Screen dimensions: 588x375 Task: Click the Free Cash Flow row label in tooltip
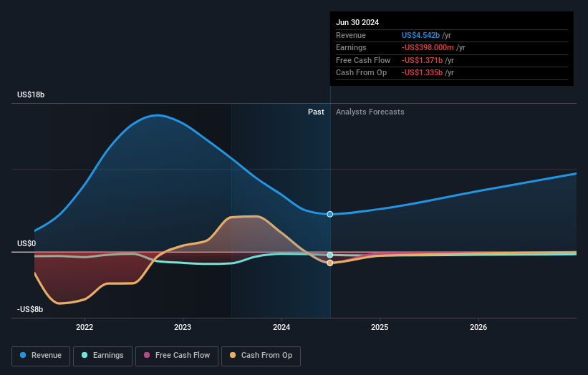(x=363, y=60)
